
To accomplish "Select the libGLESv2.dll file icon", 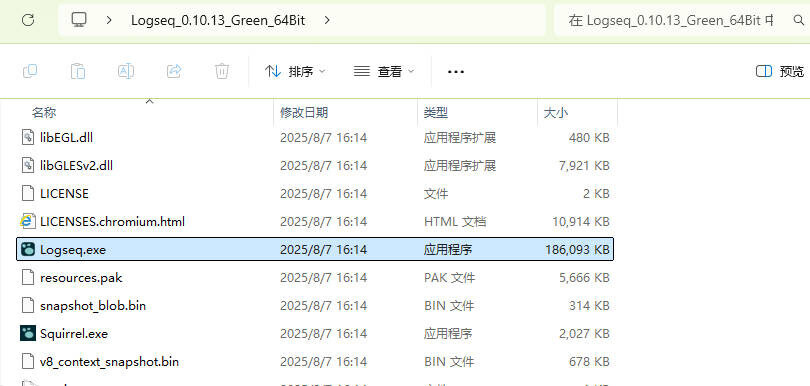I will 27,165.
